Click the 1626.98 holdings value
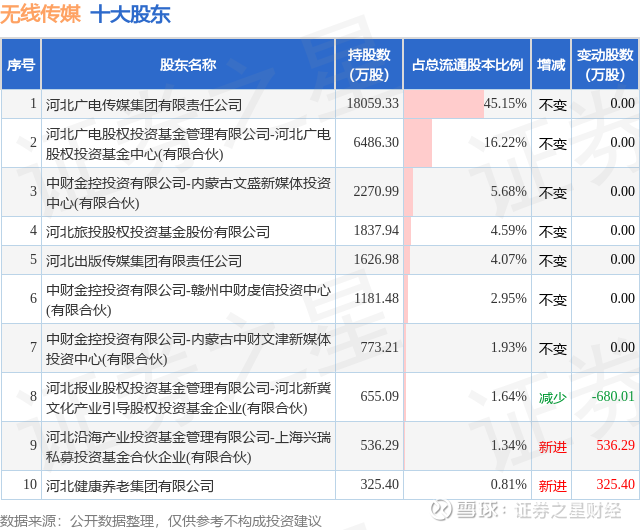The image size is (640, 530). (x=376, y=259)
